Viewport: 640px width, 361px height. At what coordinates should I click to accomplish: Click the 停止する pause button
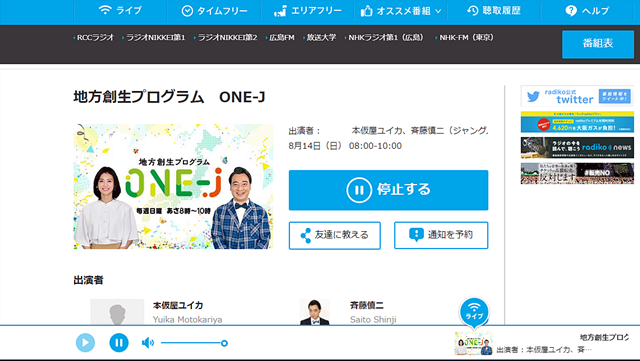pos(388,190)
